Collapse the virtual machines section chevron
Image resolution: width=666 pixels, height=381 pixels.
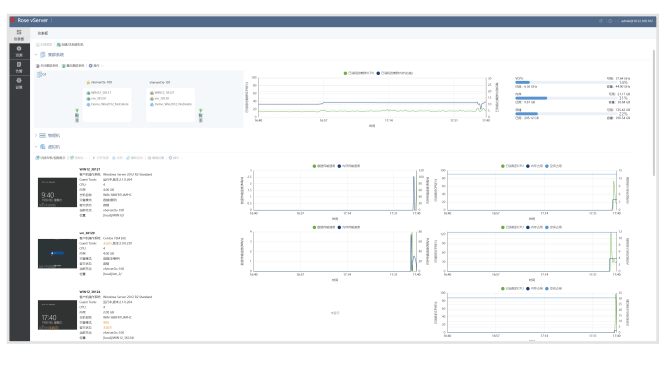pos(36,147)
